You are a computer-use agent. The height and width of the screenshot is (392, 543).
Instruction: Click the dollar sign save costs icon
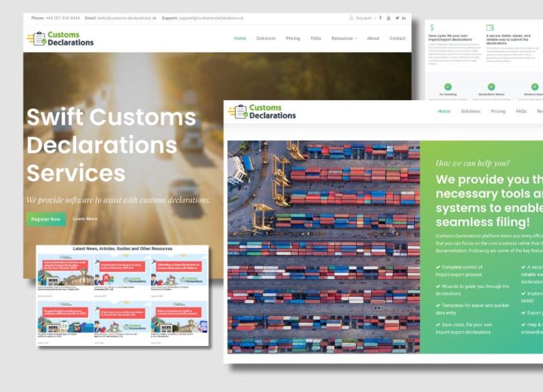tap(432, 27)
